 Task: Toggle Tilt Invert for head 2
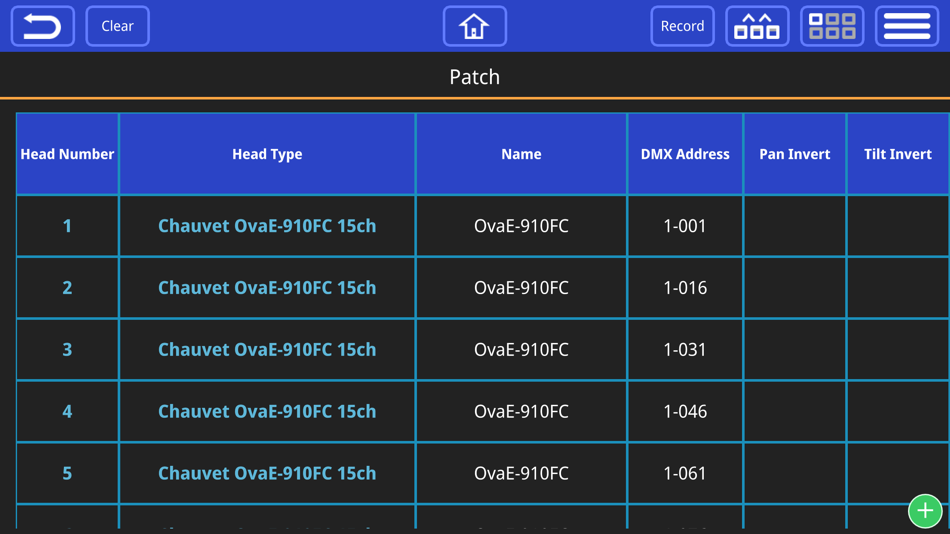point(898,288)
